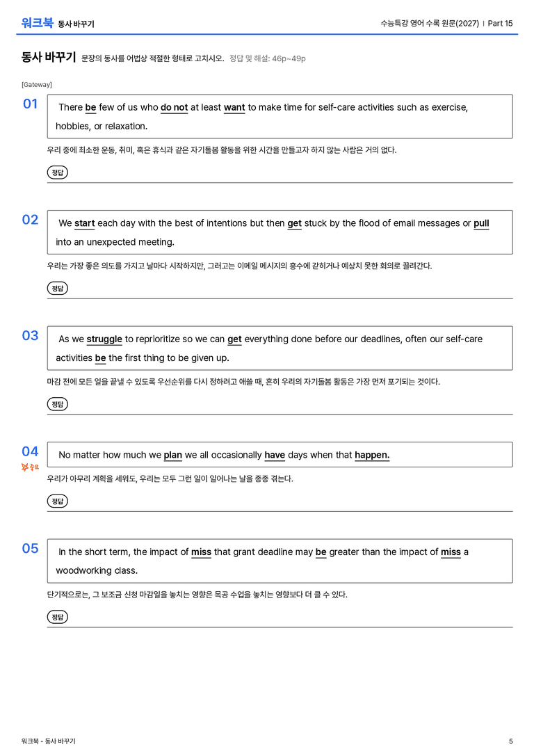
Task: Click the '동사 바꾸기' main heading
Action: 49,57
